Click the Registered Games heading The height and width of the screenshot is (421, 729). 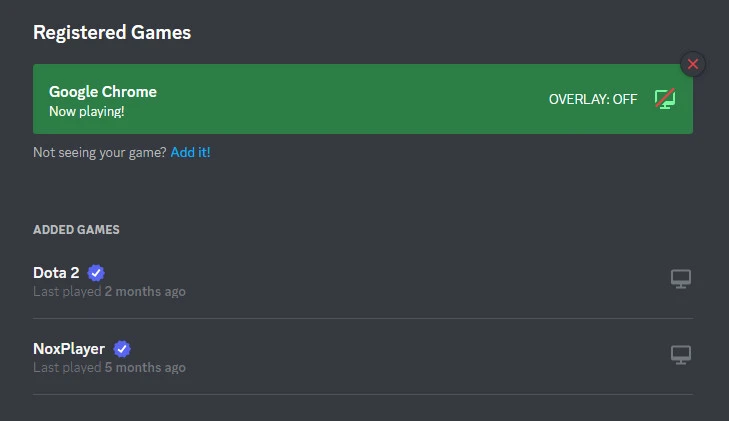click(x=112, y=33)
